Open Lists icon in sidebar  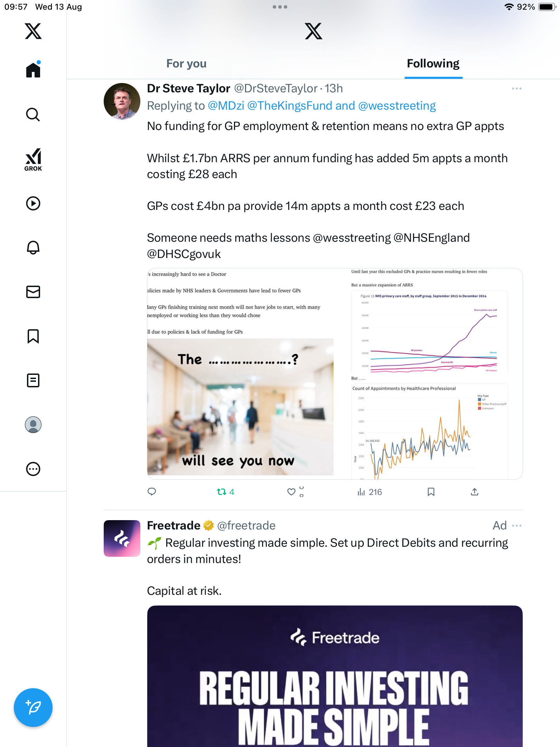coord(33,380)
